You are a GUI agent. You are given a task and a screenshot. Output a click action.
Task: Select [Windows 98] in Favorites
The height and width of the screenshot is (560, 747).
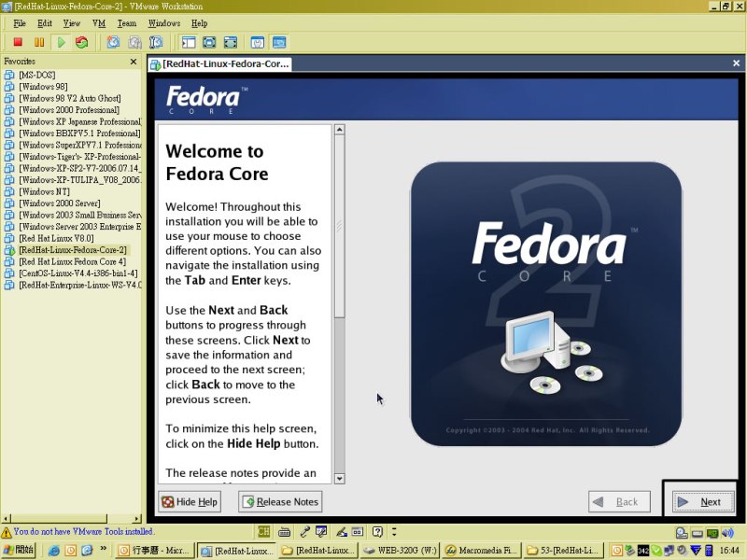point(43,87)
